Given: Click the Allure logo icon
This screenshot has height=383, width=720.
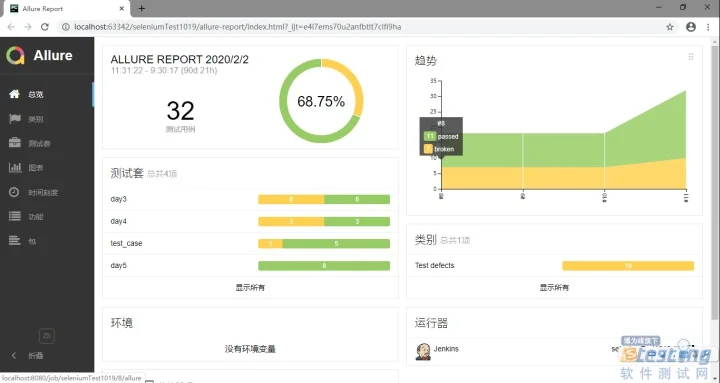Looking at the screenshot, I should click(x=16, y=56).
